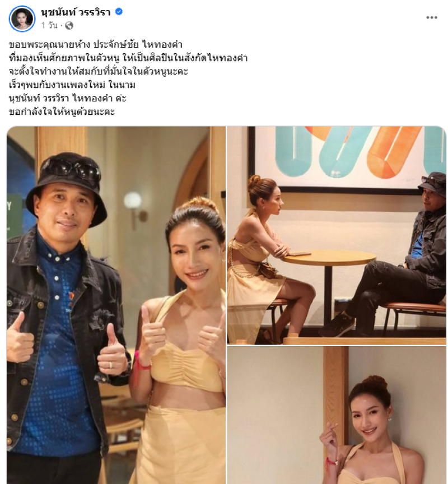The width and height of the screenshot is (448, 484).
Task: Click the globe public privacy icon
Action: click(x=69, y=26)
